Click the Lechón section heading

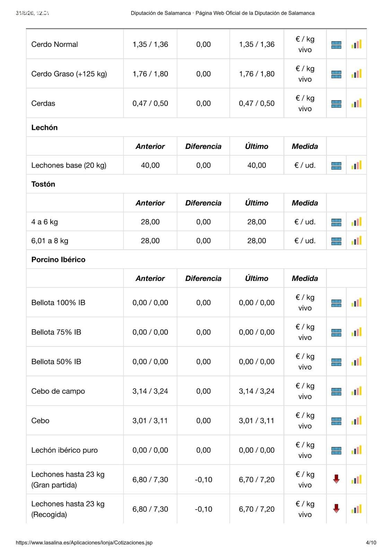(x=44, y=128)
